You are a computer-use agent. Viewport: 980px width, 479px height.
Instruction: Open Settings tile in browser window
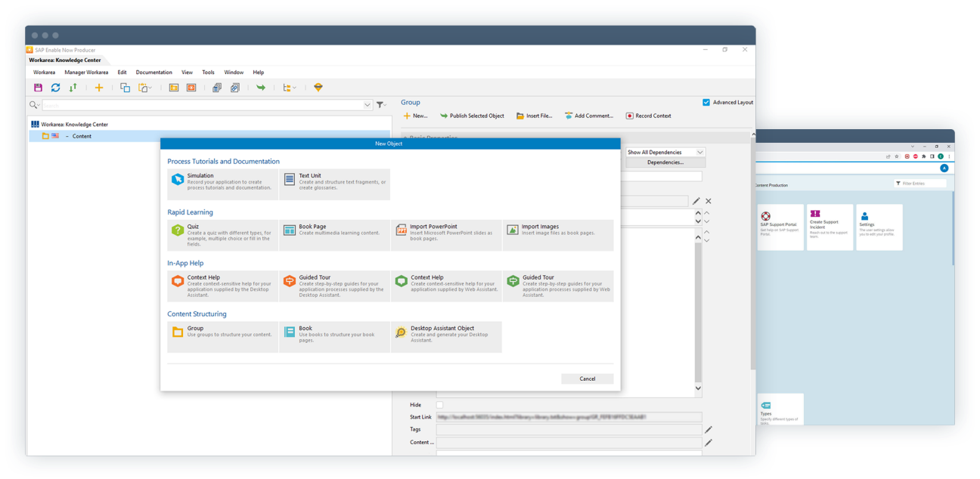pyautogui.click(x=879, y=227)
